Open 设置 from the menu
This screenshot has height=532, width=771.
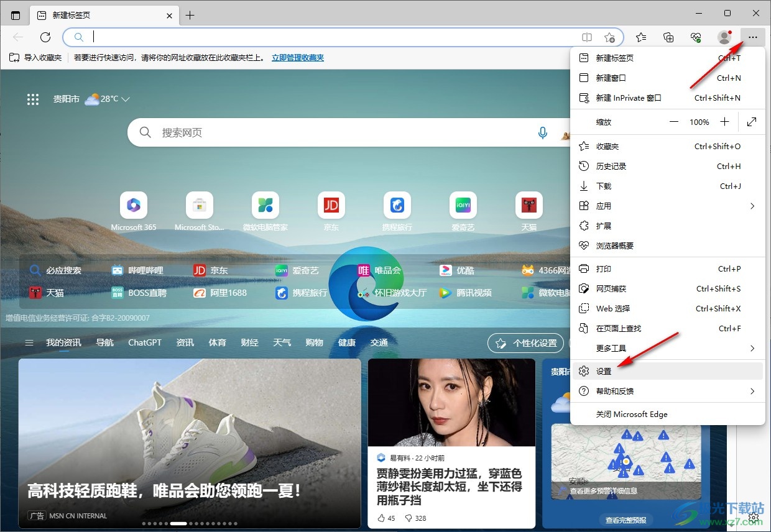pyautogui.click(x=668, y=371)
